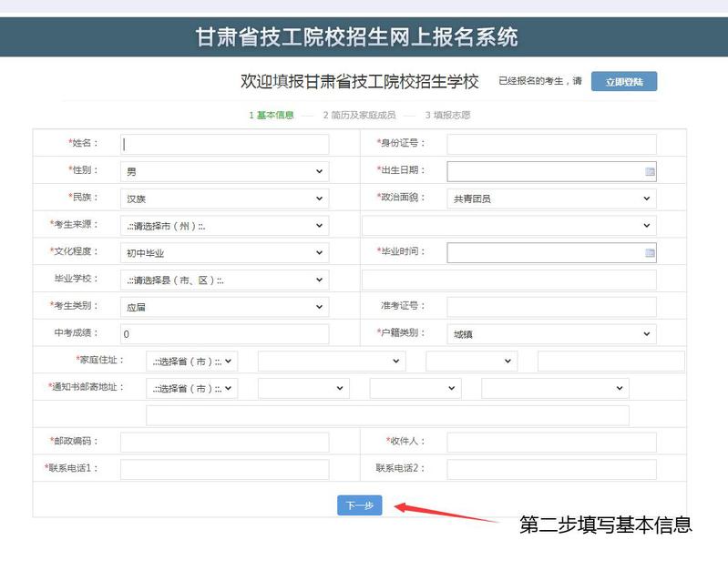Open the 出生日期 calendar picker icon
This screenshot has width=728, height=581.
[x=650, y=172]
